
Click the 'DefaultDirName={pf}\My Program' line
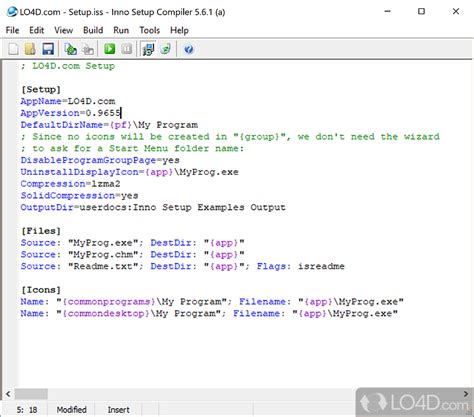tap(109, 125)
